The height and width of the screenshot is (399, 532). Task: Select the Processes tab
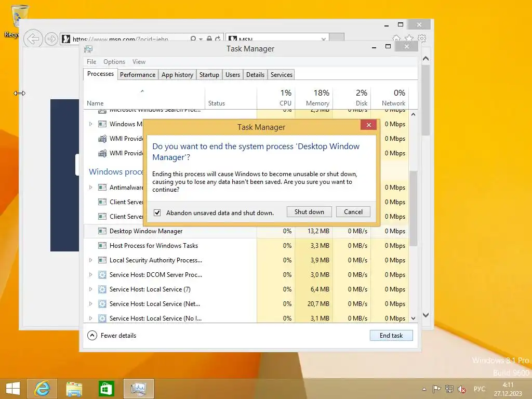point(100,74)
